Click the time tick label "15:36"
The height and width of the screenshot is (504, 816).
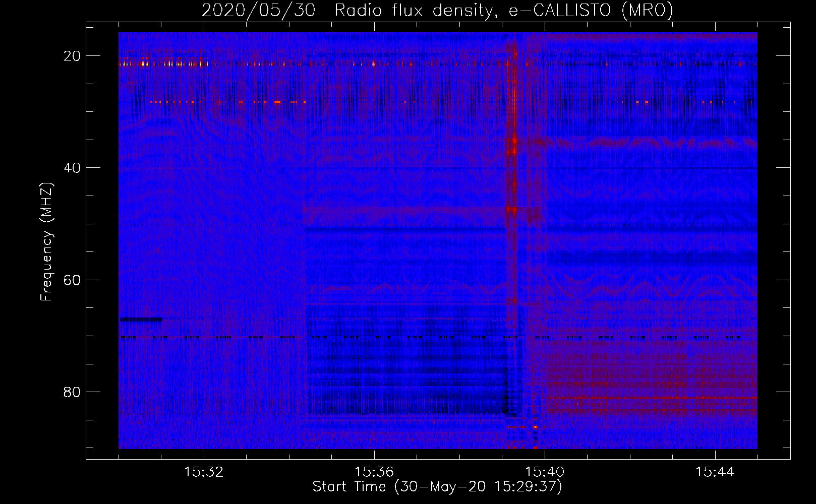pos(374,472)
